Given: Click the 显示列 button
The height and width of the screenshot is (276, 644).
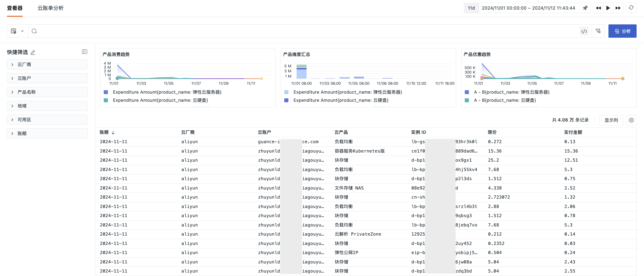Looking at the screenshot, I should [611, 120].
